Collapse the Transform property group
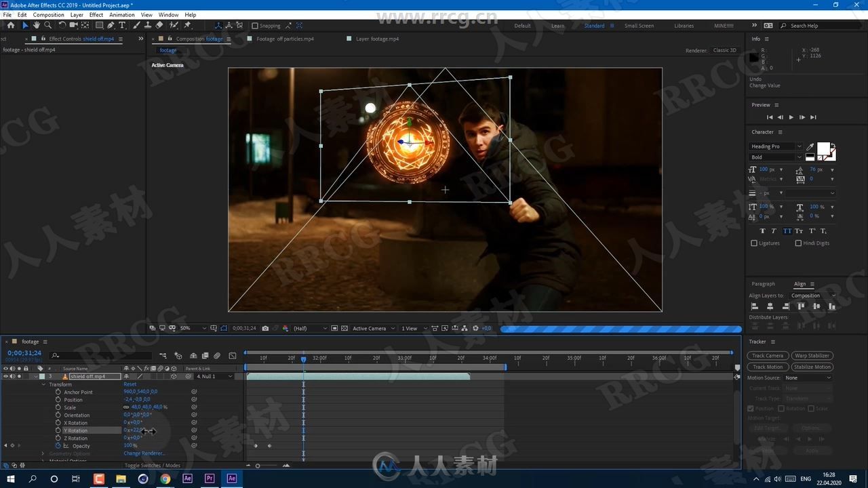Image resolution: width=868 pixels, height=488 pixels. pyautogui.click(x=43, y=384)
